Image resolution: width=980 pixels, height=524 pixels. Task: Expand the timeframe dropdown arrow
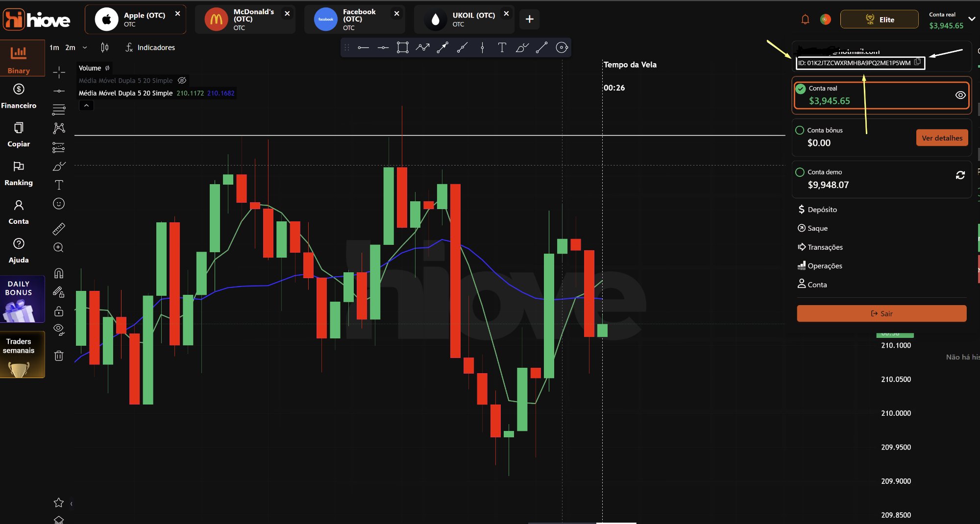pyautogui.click(x=85, y=48)
